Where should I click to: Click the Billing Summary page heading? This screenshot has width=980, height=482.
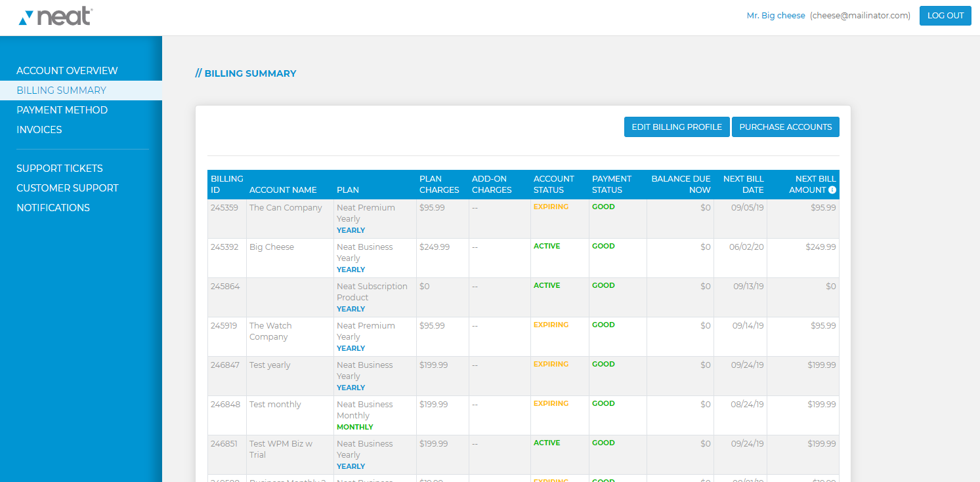(246, 73)
